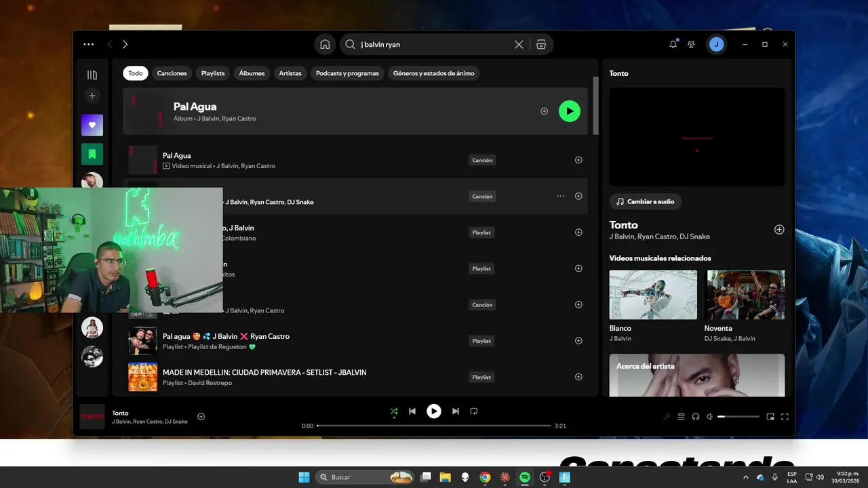
Task: Skip to next track
Action: 456,411
